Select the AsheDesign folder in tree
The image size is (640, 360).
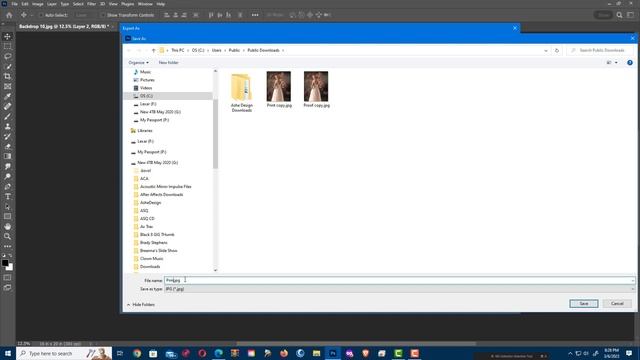[x=150, y=202]
